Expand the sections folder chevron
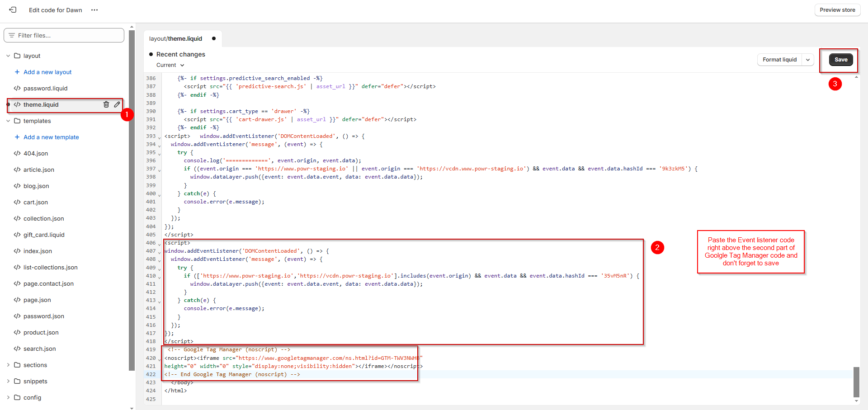Image resolution: width=868 pixels, height=410 pixels. (x=8, y=365)
